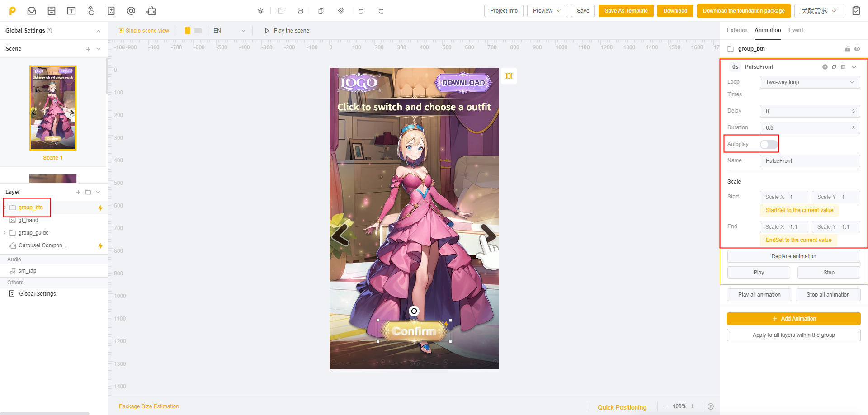Viewport: 868px width, 415px height.
Task: Select the landscape orientation gray toggle
Action: pyautogui.click(x=198, y=31)
